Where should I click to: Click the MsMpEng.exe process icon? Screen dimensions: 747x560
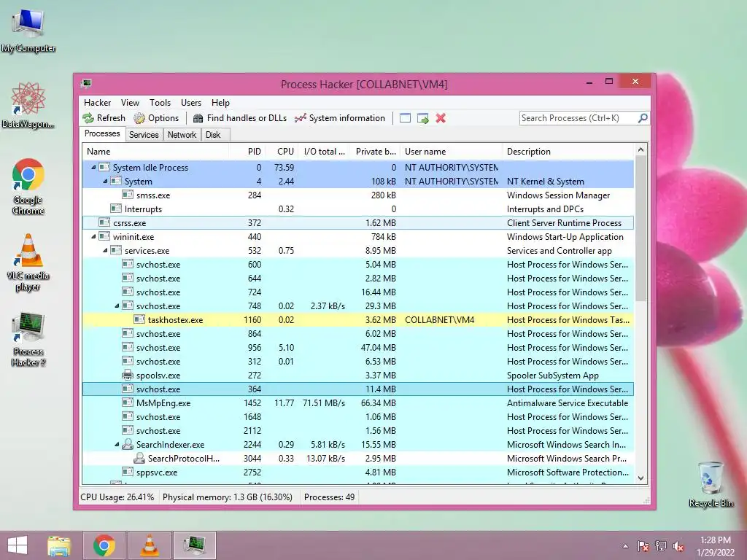pos(127,402)
